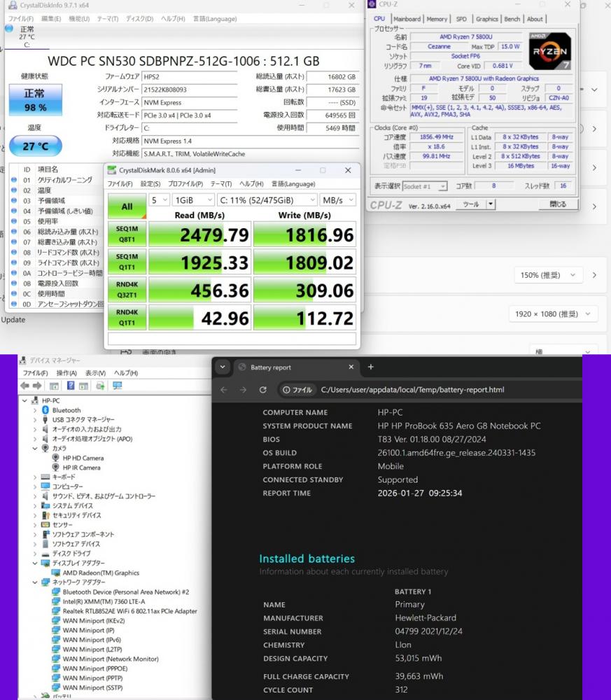
Task: Open the C: 11% drive selection dropdown
Action: pos(267,200)
